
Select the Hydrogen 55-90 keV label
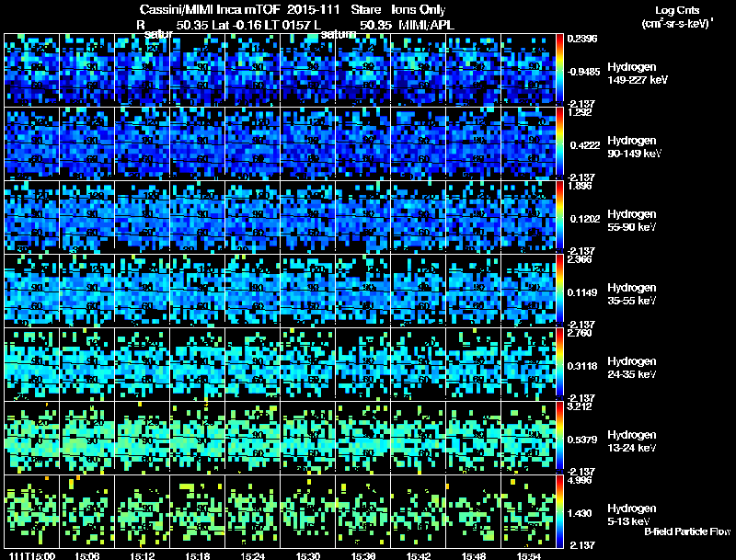coord(632,221)
